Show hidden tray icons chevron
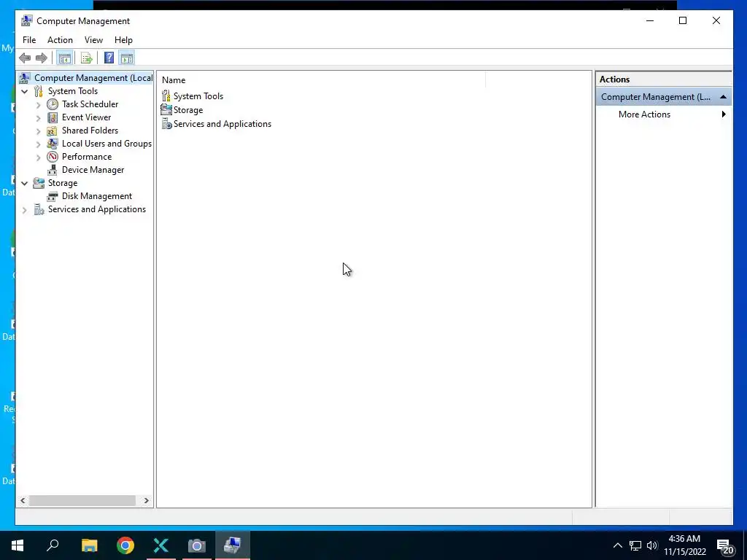This screenshot has width=747, height=560. pos(617,545)
